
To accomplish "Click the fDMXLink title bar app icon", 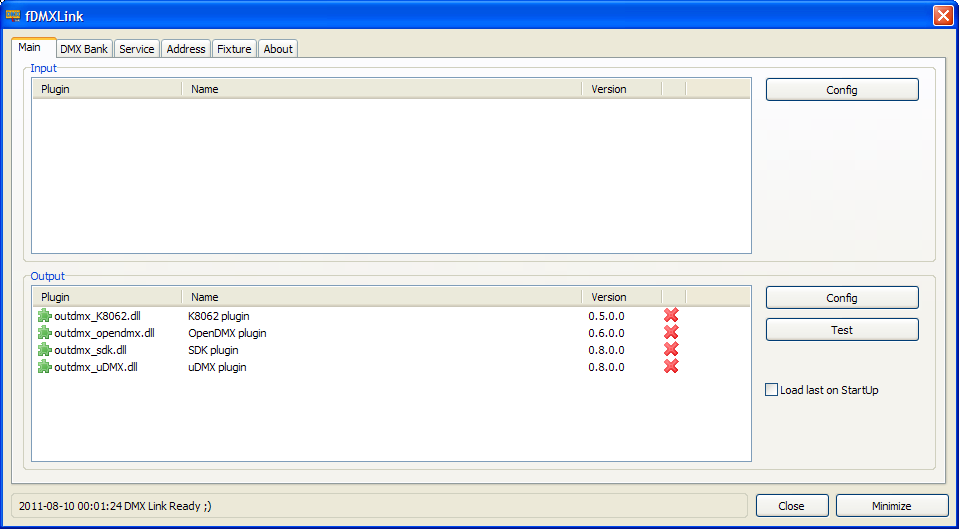I will [12, 16].
